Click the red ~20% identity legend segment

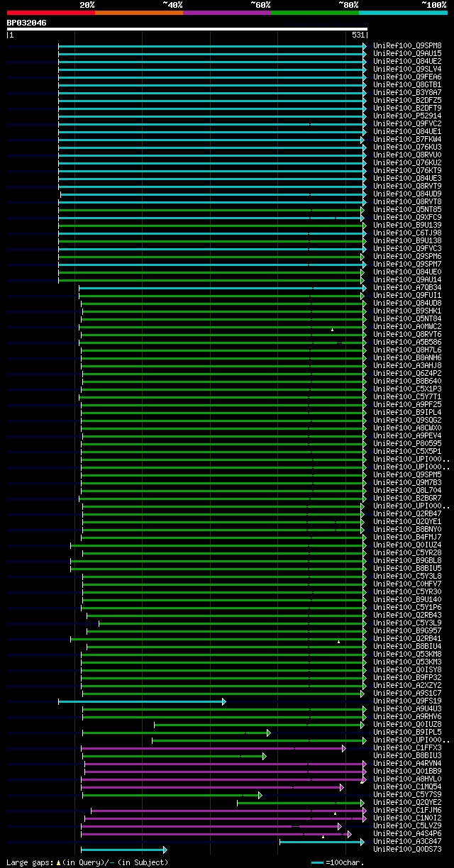[x=50, y=13]
